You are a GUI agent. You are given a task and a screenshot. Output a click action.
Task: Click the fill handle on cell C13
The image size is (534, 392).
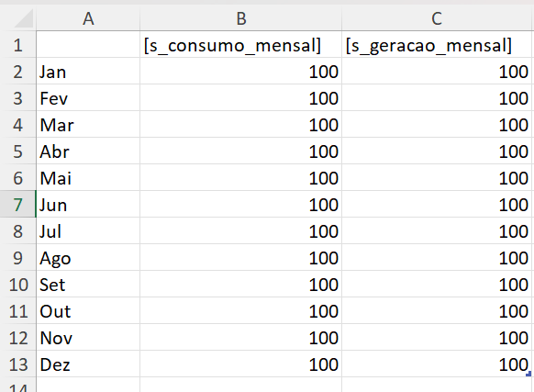tap(528, 374)
